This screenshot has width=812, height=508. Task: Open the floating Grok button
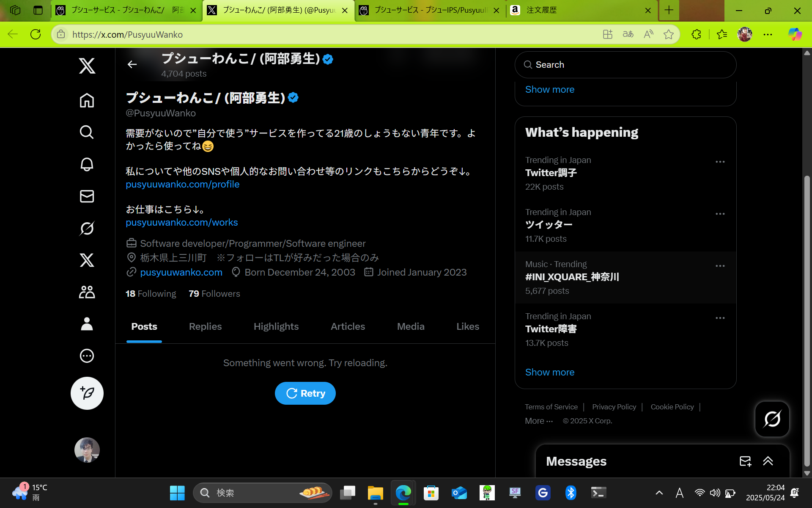pos(772,419)
